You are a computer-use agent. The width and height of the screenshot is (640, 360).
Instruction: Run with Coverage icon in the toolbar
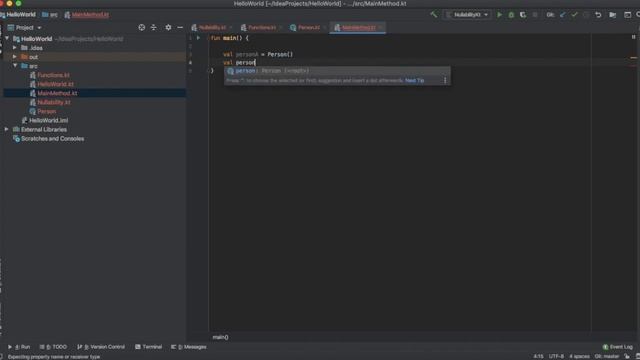coord(523,15)
